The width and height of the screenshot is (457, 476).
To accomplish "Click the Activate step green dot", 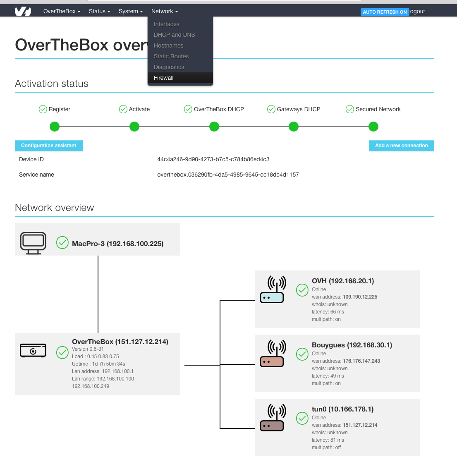I will click(x=134, y=127).
